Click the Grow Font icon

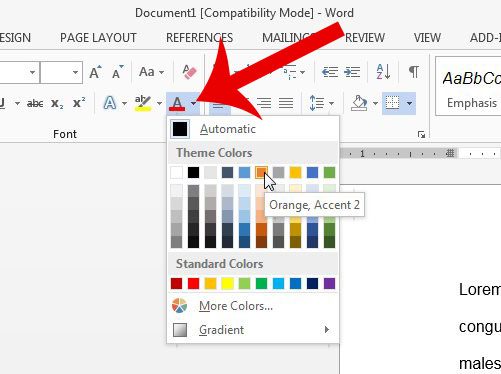95,72
